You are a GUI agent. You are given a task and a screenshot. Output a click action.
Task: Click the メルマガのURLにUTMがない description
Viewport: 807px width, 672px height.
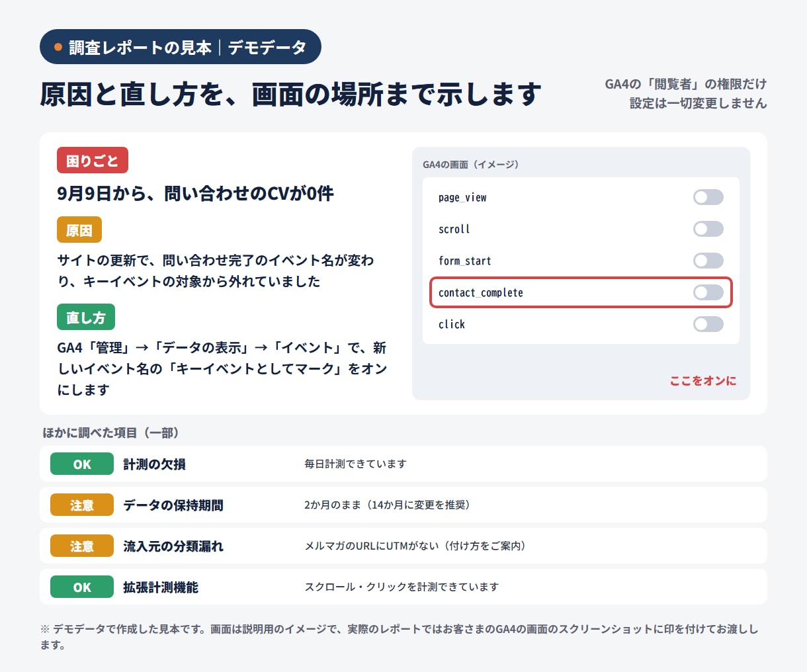pos(415,546)
